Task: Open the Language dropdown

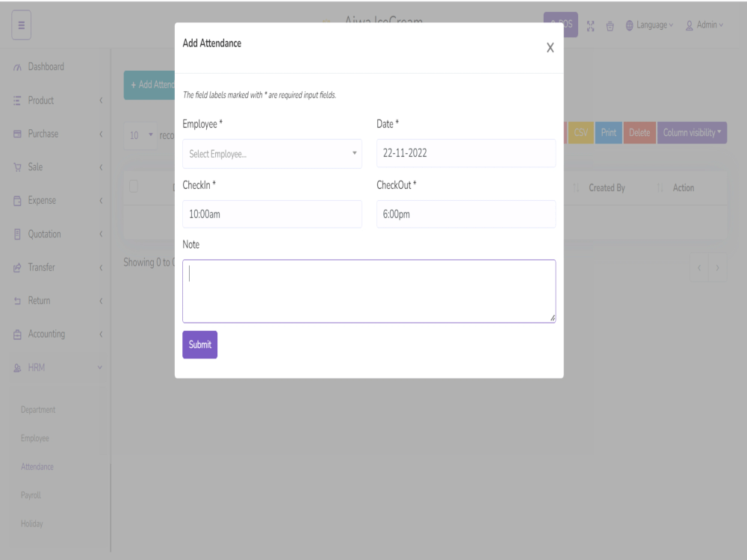Action: pos(649,25)
